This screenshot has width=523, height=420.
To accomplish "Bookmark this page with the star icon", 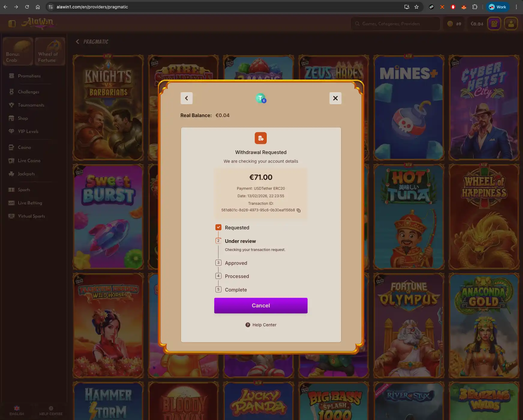I will tap(416, 7).
